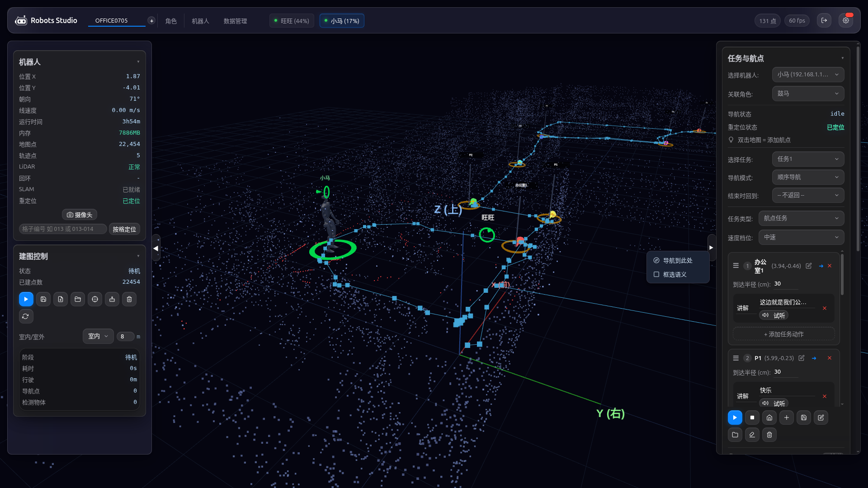Navigate to waypoint P1 via blue arrow
The width and height of the screenshot is (868, 488).
814,358
